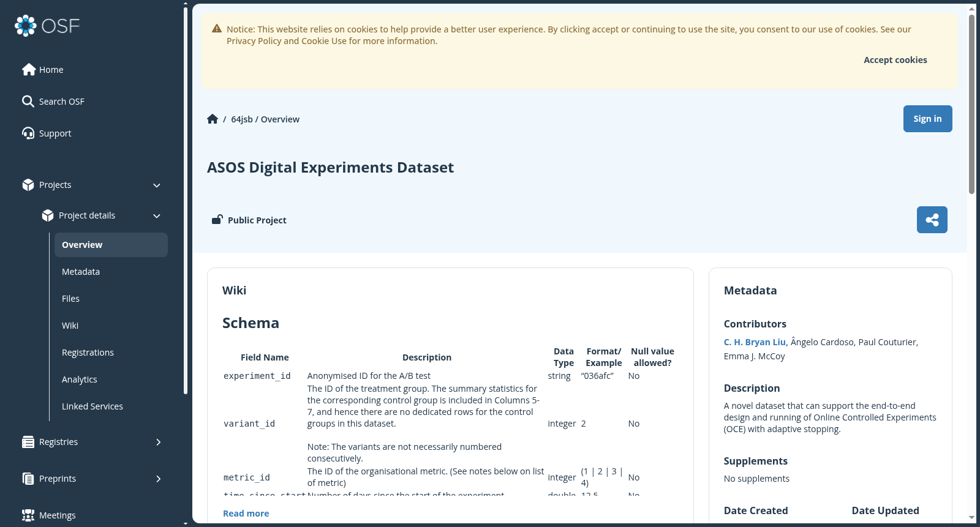Open Meetings in the sidebar
Viewport: 980px width, 527px height.
click(x=58, y=515)
